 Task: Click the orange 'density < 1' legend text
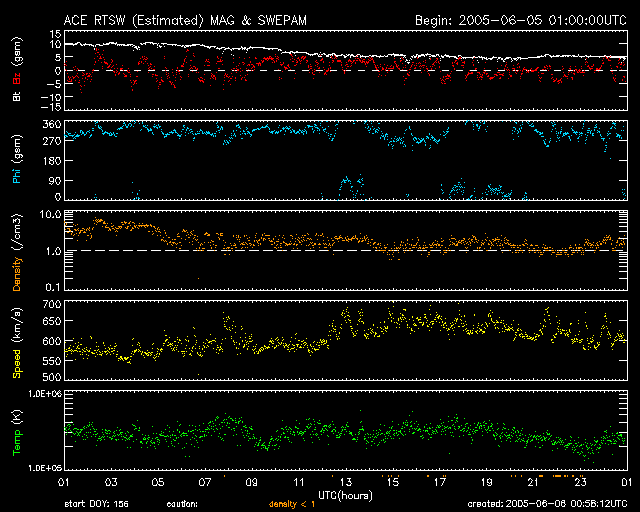coord(292,504)
